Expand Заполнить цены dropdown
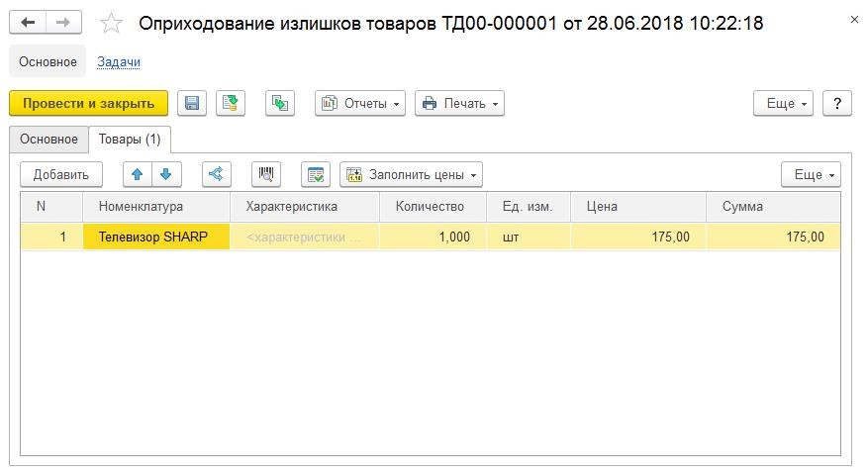Viewport: 868px width, 475px height. point(412,174)
